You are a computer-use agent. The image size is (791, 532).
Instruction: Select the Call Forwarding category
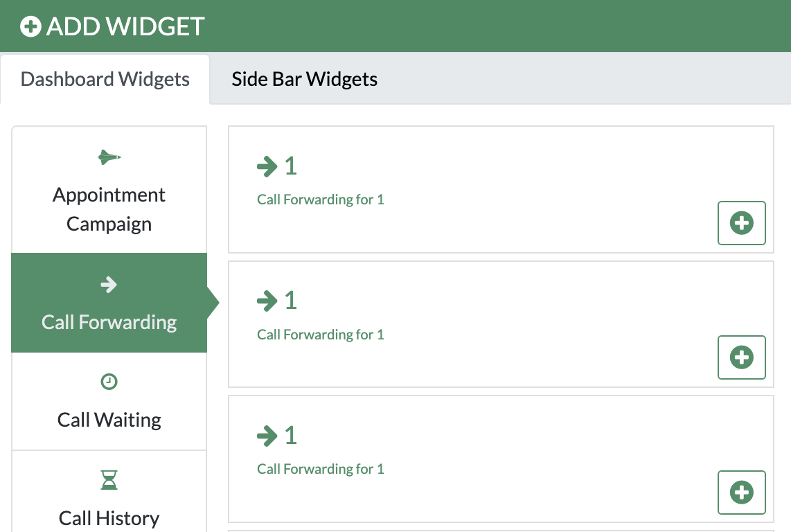pyautogui.click(x=109, y=322)
